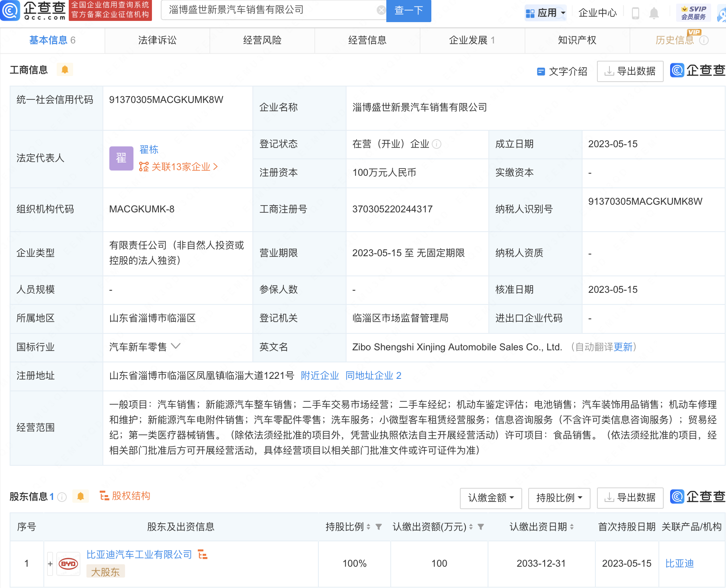Viewport: 726px width, 588px height.
Task: Export shareholder data with 导出数据
Action: click(630, 498)
